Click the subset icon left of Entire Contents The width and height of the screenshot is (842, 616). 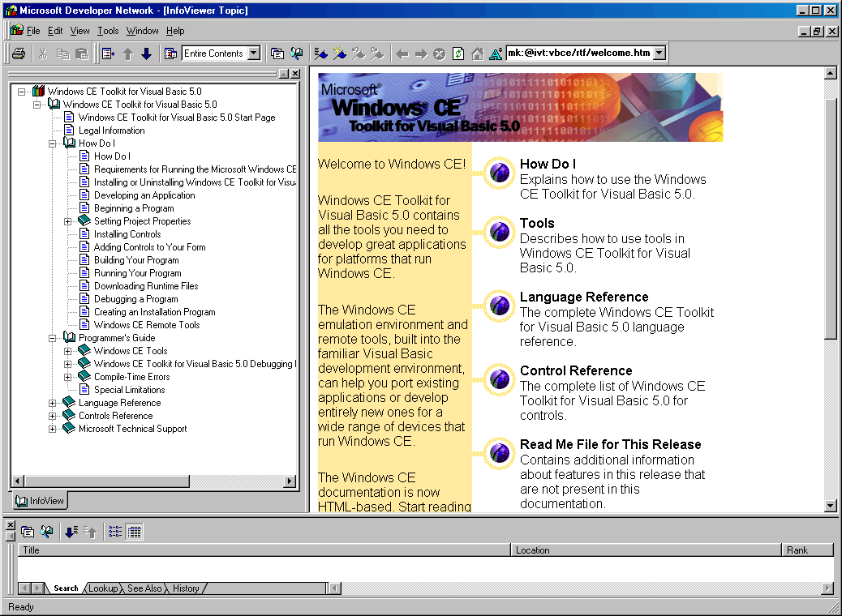[x=171, y=53]
